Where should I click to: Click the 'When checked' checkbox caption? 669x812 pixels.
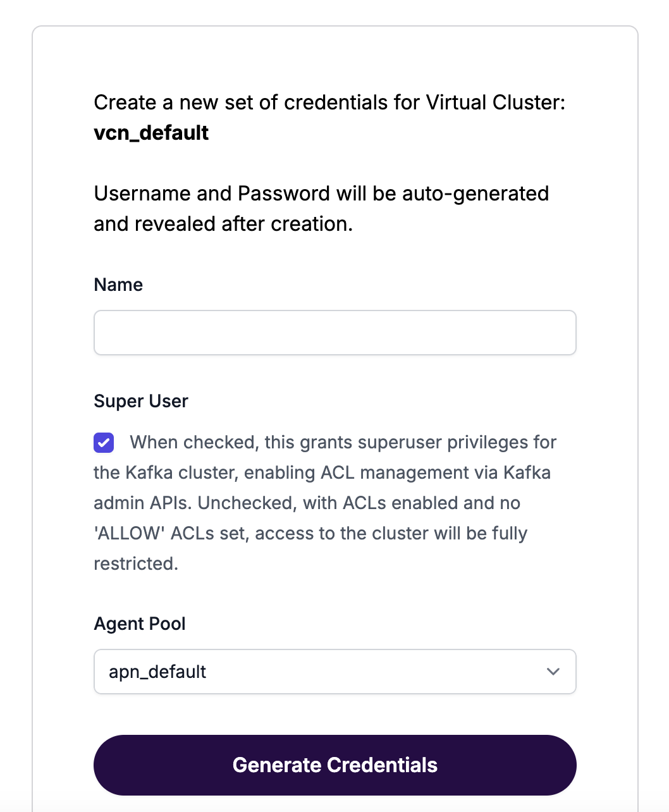pyautogui.click(x=343, y=442)
